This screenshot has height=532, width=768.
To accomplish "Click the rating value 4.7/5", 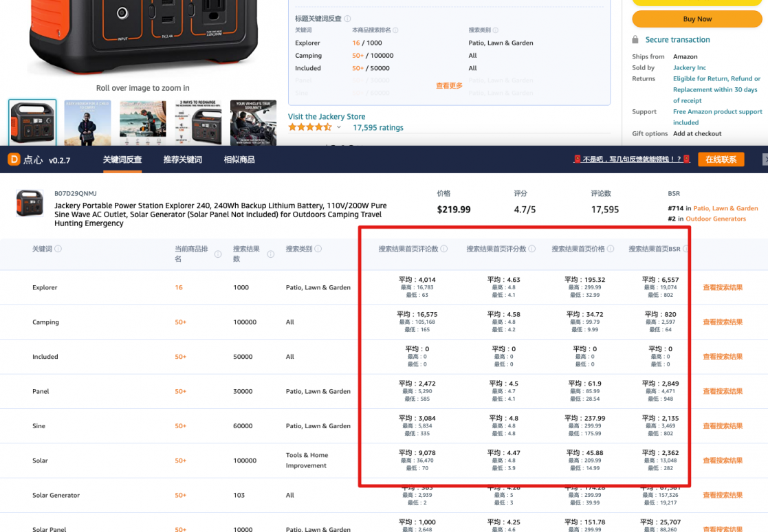I will click(525, 210).
